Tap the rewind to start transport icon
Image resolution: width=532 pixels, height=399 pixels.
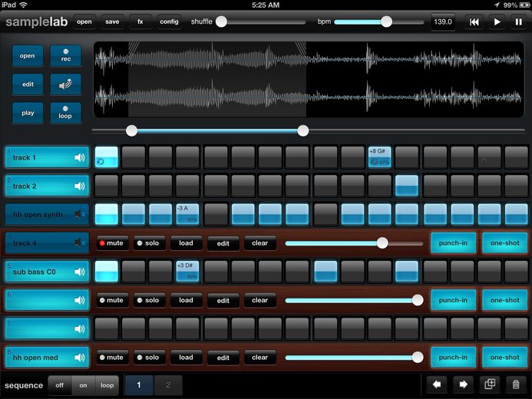click(x=474, y=22)
